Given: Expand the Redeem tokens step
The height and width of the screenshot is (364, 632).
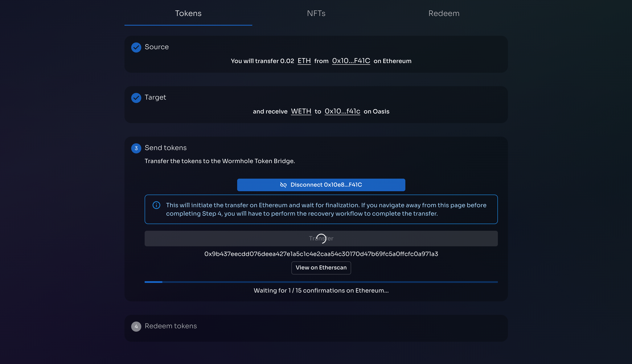Looking at the screenshot, I should click(171, 326).
